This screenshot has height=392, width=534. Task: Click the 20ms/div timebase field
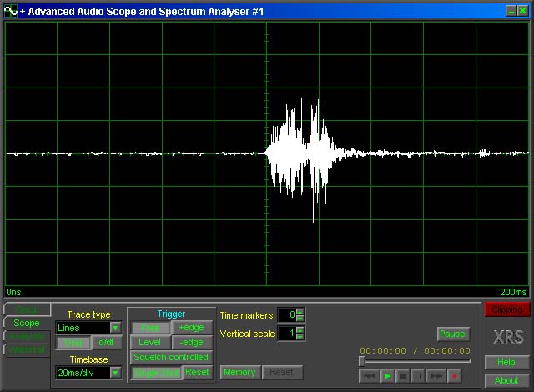(x=83, y=373)
